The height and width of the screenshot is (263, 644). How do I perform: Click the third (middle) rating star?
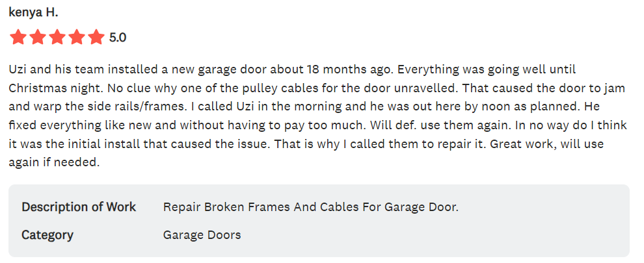[x=57, y=37]
